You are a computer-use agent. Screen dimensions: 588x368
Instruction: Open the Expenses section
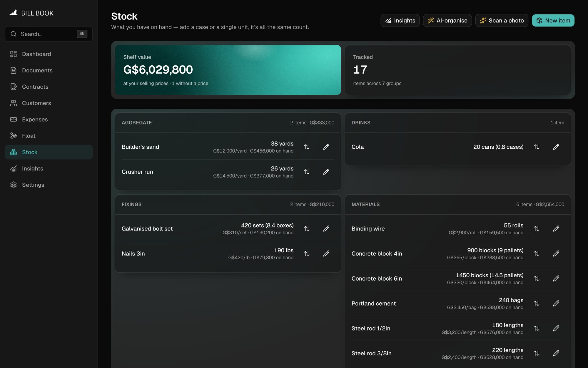(49, 120)
